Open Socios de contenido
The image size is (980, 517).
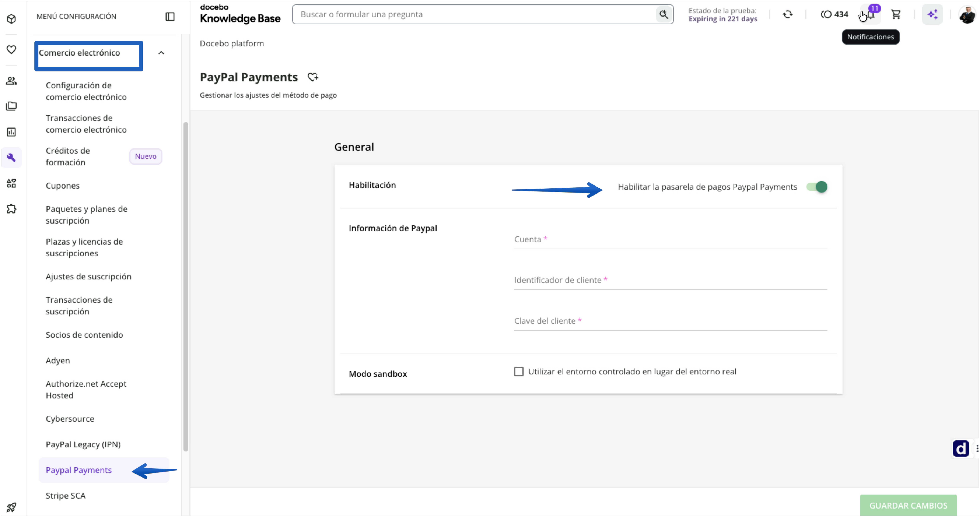coord(84,335)
